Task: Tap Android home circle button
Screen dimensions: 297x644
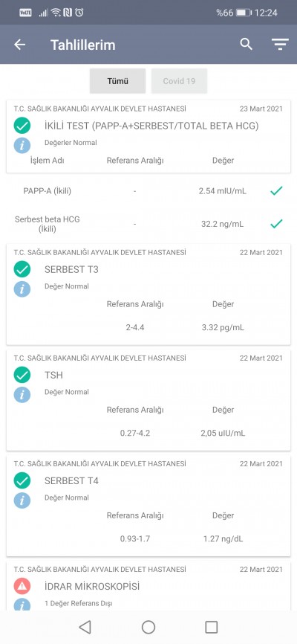Action: (148, 627)
